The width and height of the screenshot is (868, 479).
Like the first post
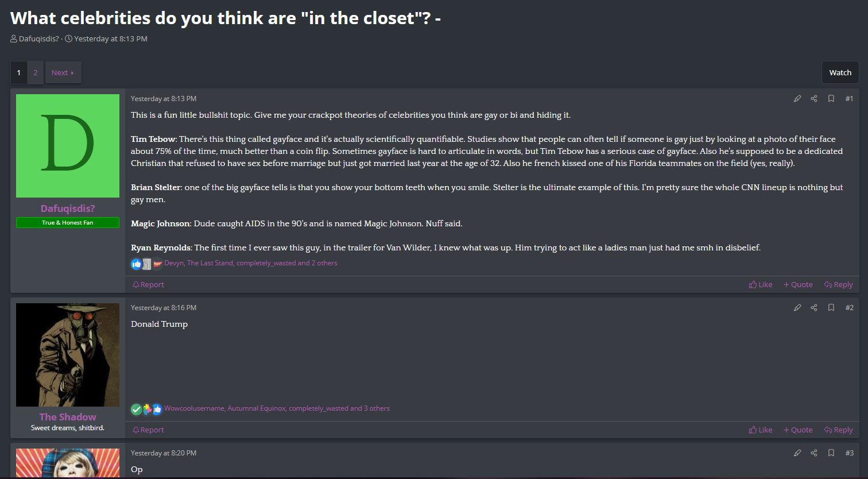[x=761, y=285]
